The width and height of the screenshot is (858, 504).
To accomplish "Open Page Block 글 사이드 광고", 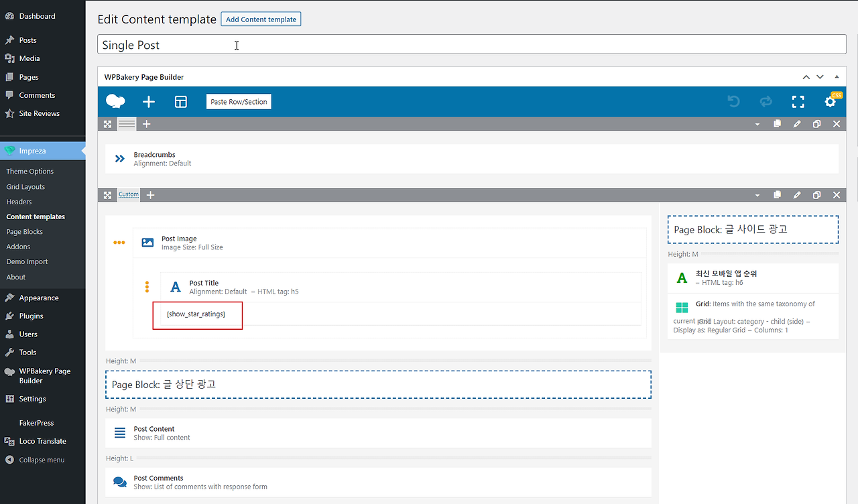I will point(753,229).
